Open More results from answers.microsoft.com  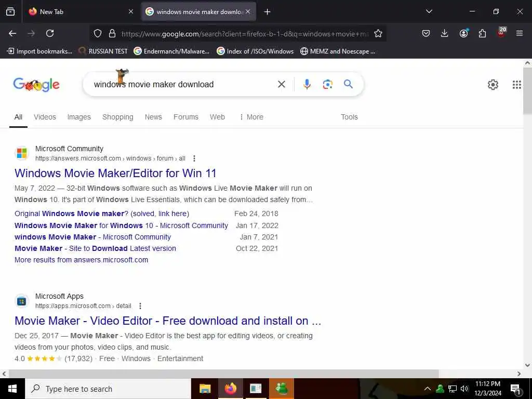pyautogui.click(x=82, y=260)
